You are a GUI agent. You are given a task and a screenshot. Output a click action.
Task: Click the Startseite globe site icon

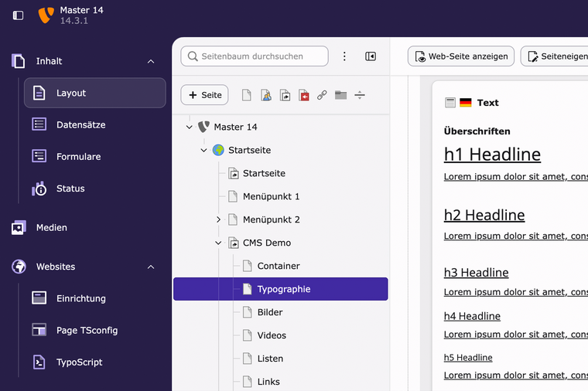point(218,150)
